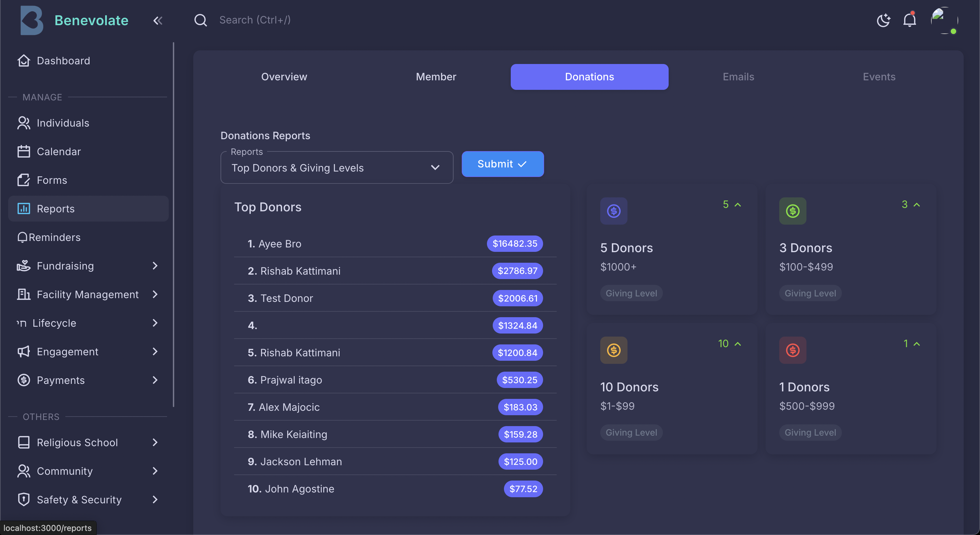Collapse sidebar with double-chevron icon

pyautogui.click(x=158, y=20)
